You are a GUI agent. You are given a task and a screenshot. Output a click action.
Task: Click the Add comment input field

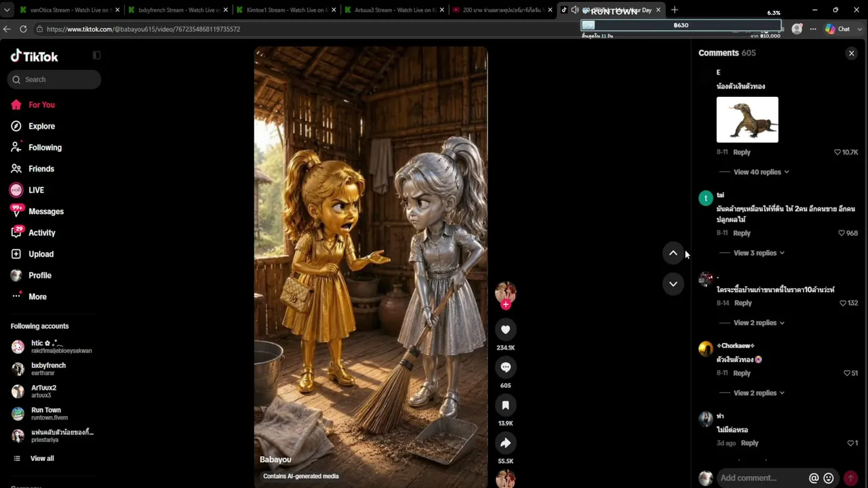pos(761,478)
